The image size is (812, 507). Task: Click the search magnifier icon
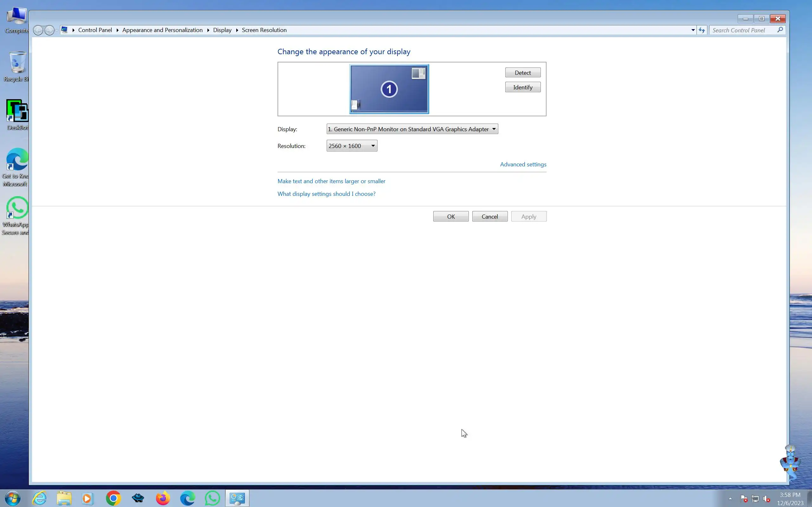tap(780, 30)
